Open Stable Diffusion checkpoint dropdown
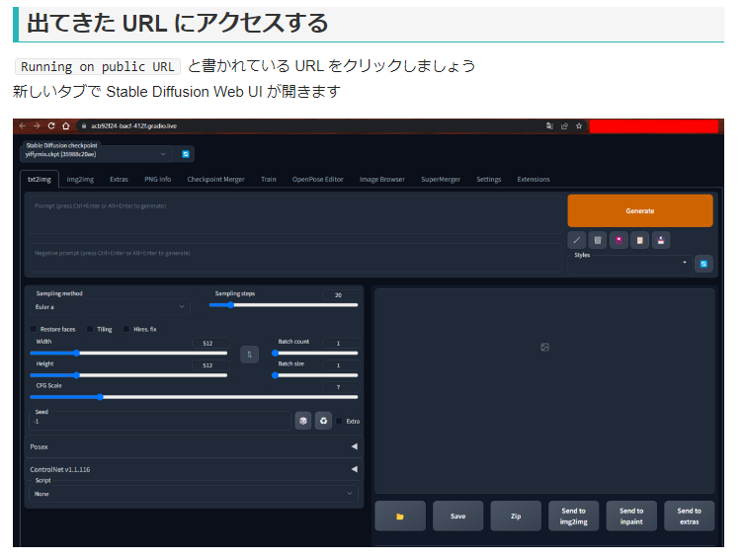743x560 pixels. click(x=96, y=154)
